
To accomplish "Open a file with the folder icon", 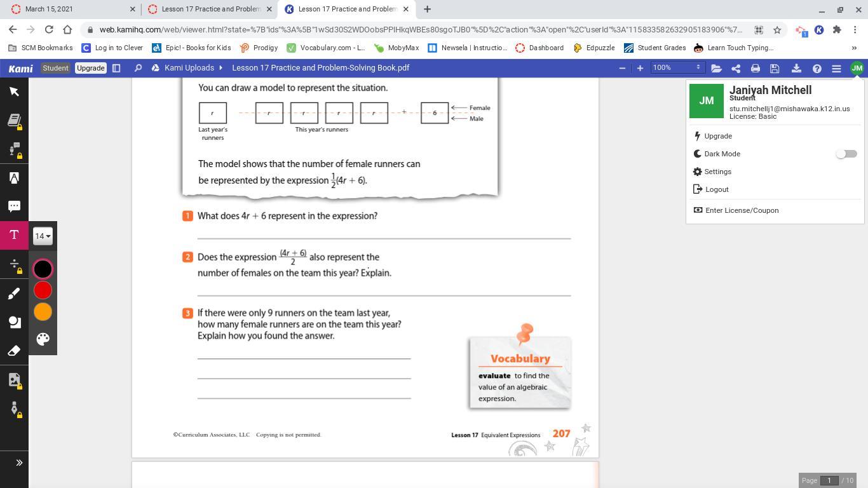I will coord(716,68).
